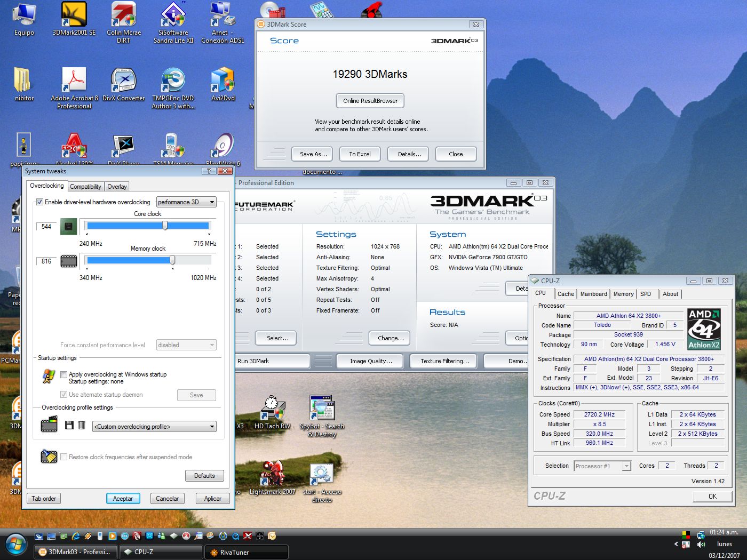Click Details... in 3DMark Score window
The height and width of the screenshot is (560, 747).
click(x=409, y=154)
